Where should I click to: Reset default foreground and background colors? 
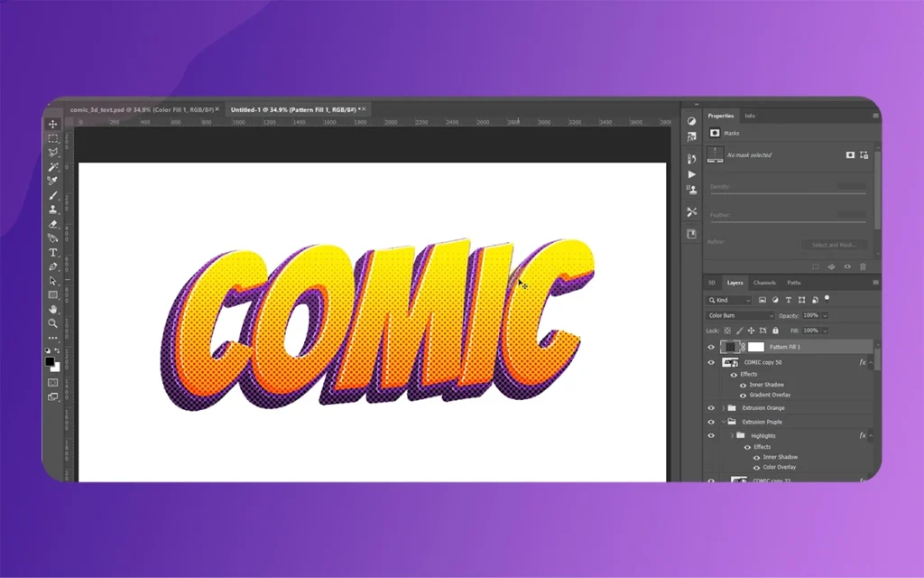(x=48, y=350)
